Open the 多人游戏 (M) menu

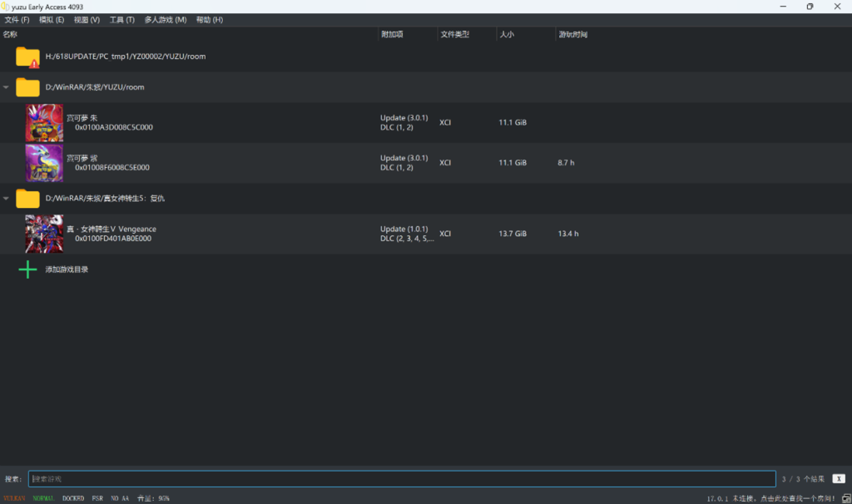pyautogui.click(x=165, y=19)
